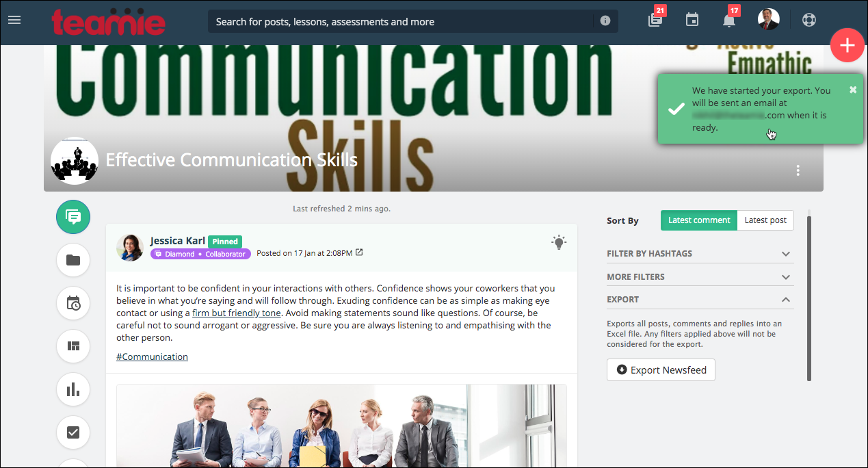The width and height of the screenshot is (868, 468).
Task: Click the lightbulb icon on the post
Action: point(560,242)
